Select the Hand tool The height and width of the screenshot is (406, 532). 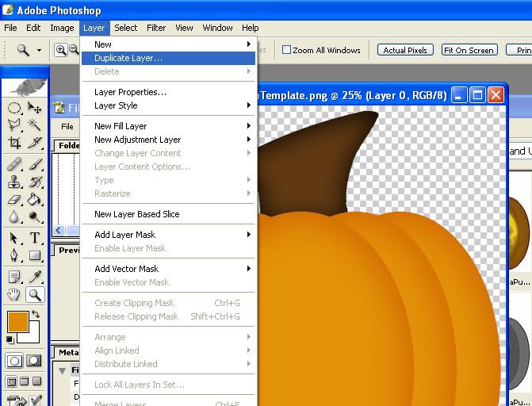pyautogui.click(x=14, y=295)
